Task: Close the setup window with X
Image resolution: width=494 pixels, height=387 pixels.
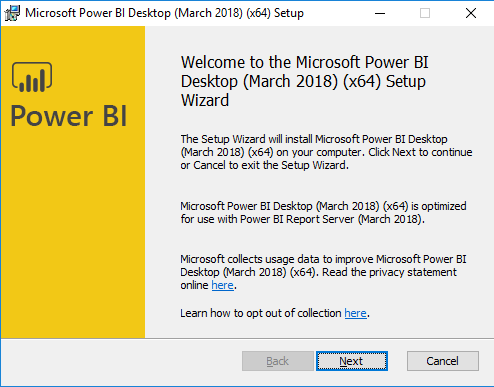Action: tap(471, 13)
